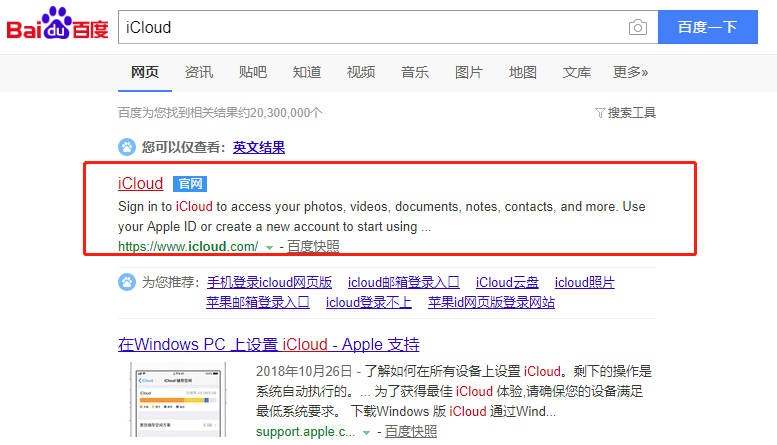Open 百度快照 for Apple support result

[411, 432]
